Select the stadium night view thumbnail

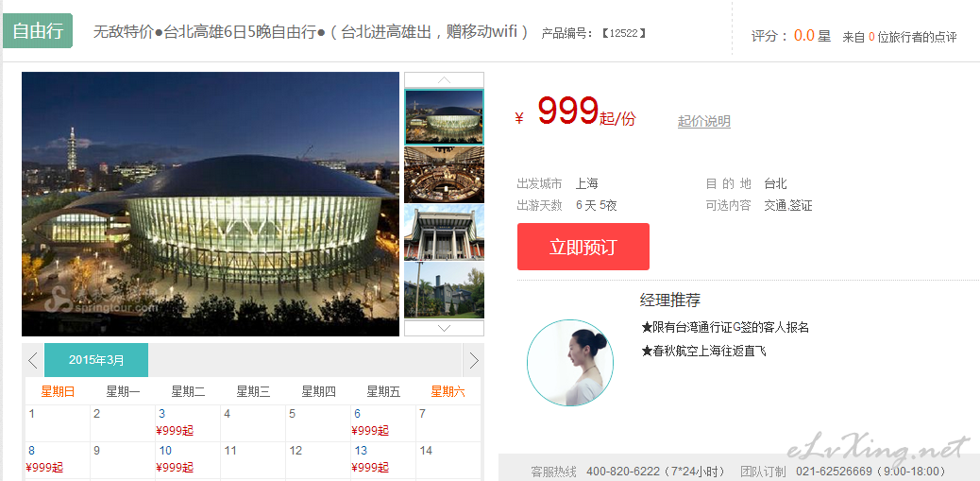444,117
